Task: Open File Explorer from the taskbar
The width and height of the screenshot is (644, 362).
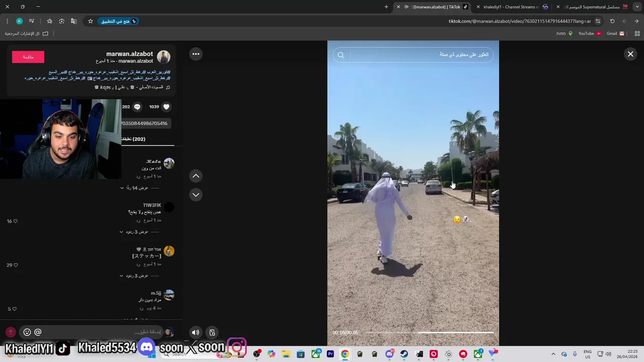Action: (x=286, y=354)
